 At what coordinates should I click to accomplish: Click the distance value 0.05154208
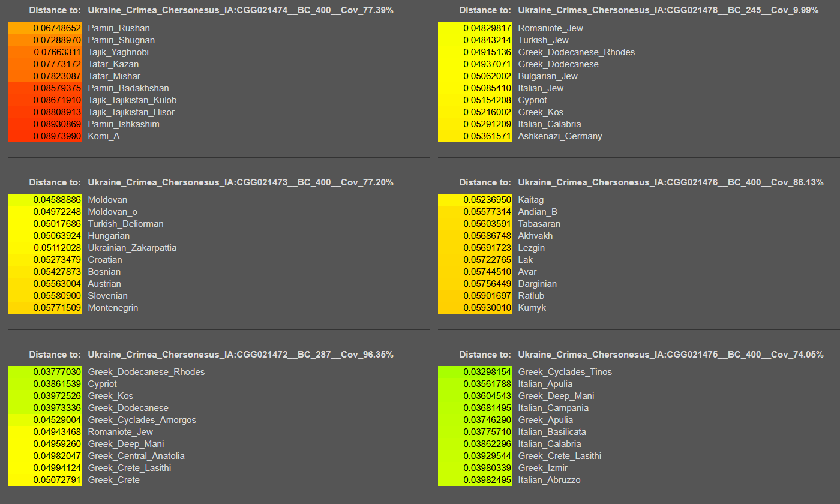487,100
